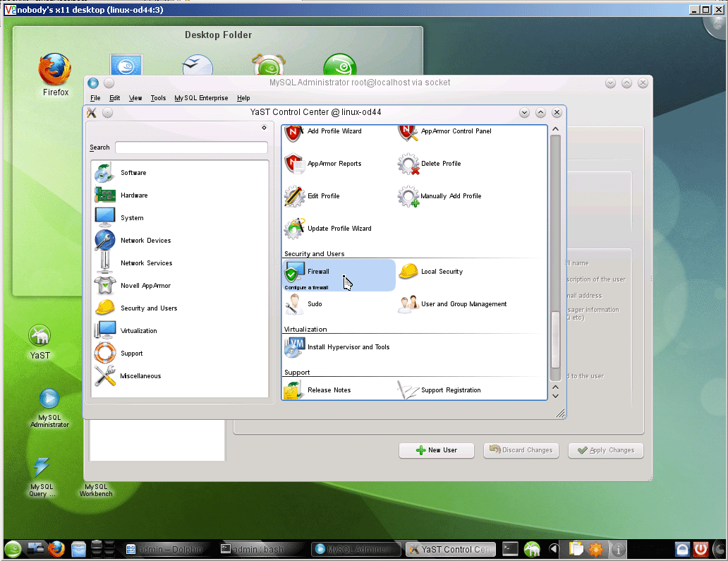Viewport: 728px width, 561px height.
Task: Open Tools menu in MySQL Administrator
Action: pos(158,98)
